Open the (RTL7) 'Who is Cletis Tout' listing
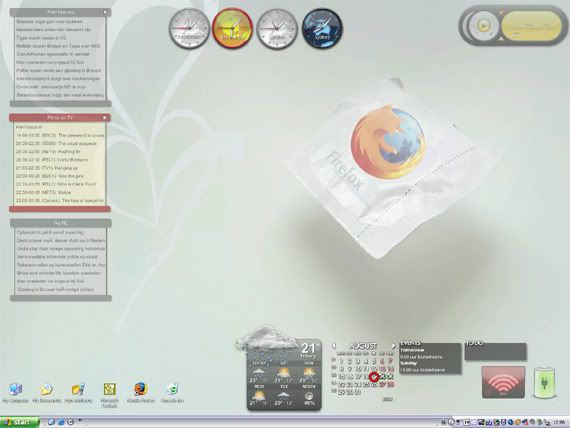Screen dimensions: 570x428 click(56, 184)
